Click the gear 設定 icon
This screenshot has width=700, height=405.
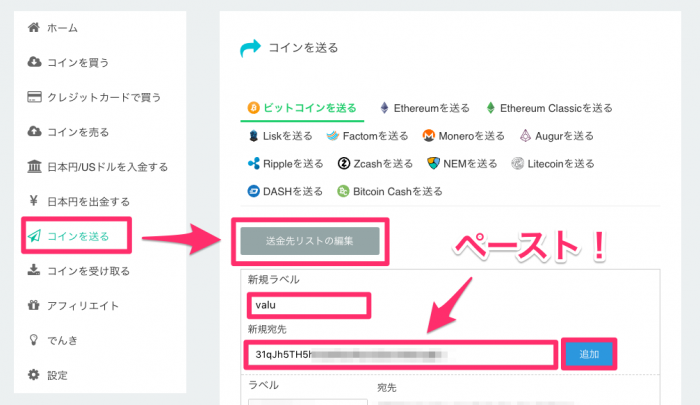(x=33, y=375)
